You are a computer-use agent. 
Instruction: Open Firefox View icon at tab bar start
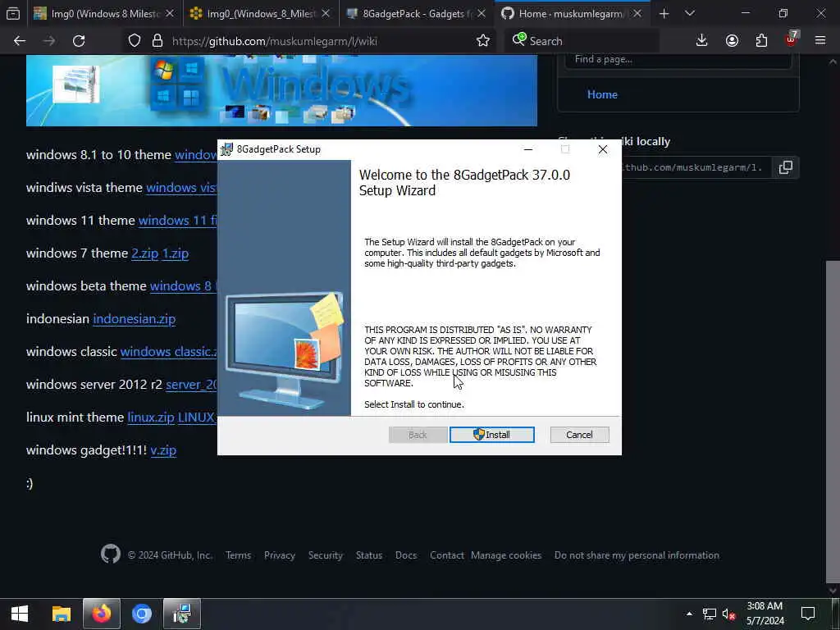13,14
